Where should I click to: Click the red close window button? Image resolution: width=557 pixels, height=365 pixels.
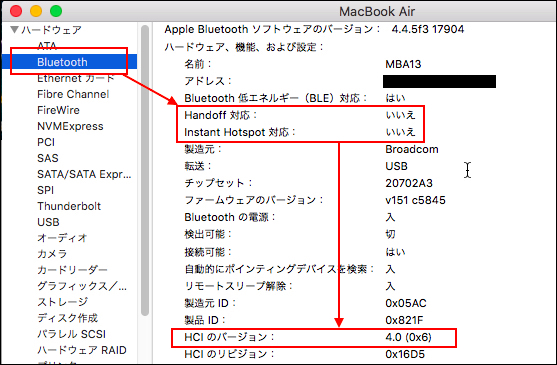16,11
